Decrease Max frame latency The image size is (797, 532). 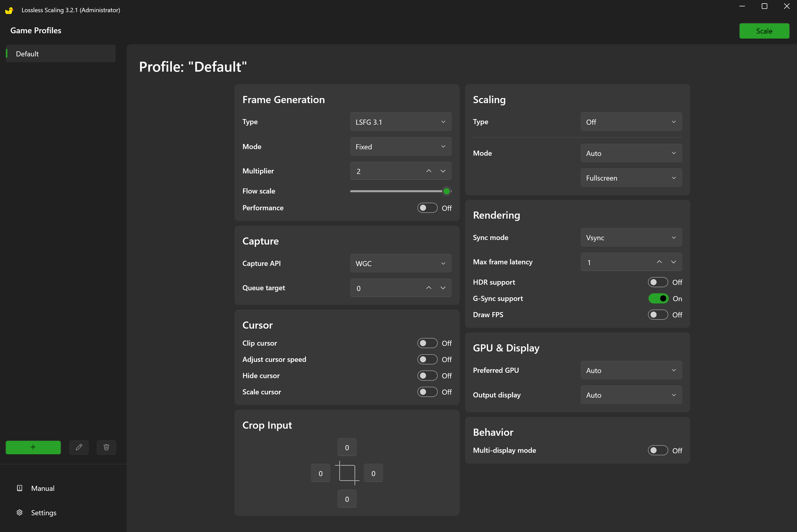(674, 262)
